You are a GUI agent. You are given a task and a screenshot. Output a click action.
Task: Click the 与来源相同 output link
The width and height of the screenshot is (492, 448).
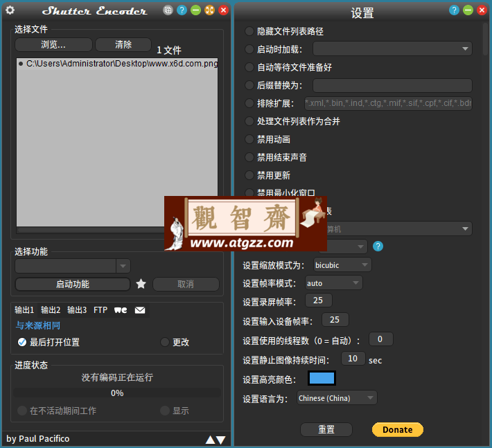tap(38, 325)
